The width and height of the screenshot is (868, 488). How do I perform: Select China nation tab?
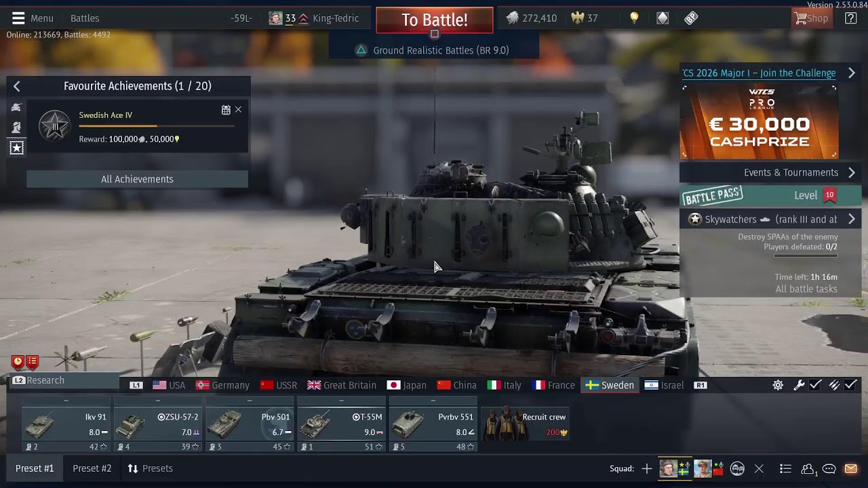(457, 385)
